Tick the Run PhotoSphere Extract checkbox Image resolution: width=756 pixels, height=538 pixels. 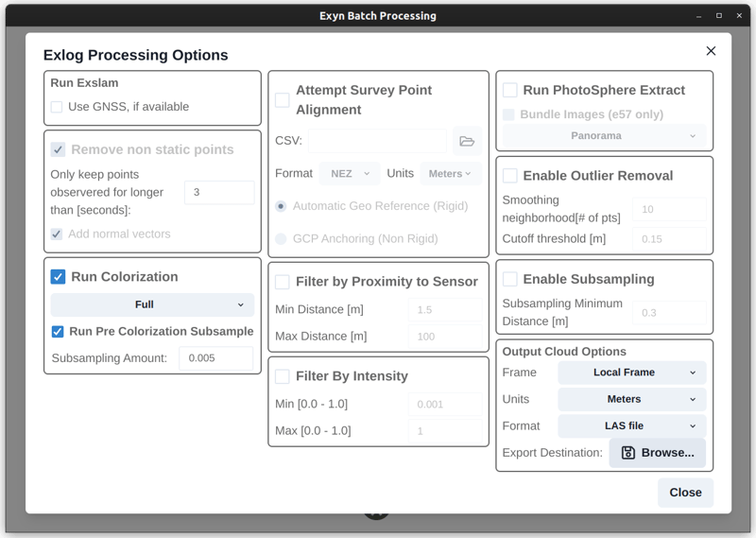pos(510,91)
